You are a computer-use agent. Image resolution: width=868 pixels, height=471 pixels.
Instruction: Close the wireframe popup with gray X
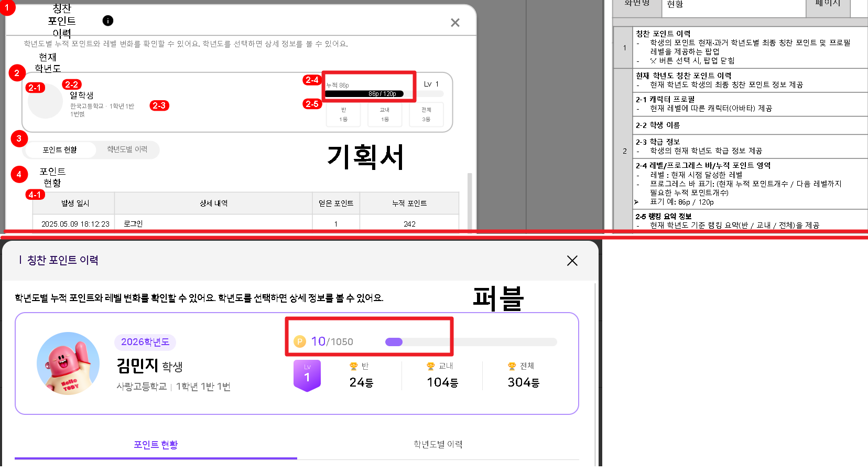point(455,23)
